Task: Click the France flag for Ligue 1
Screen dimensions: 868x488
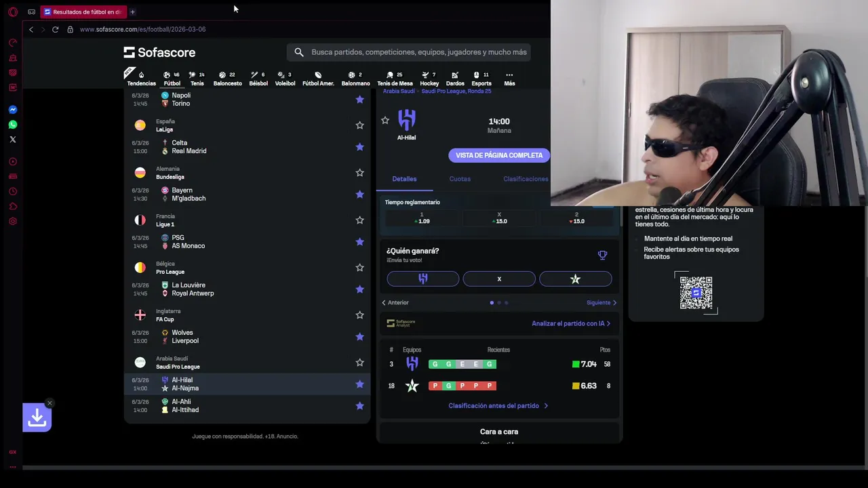Action: coord(140,220)
